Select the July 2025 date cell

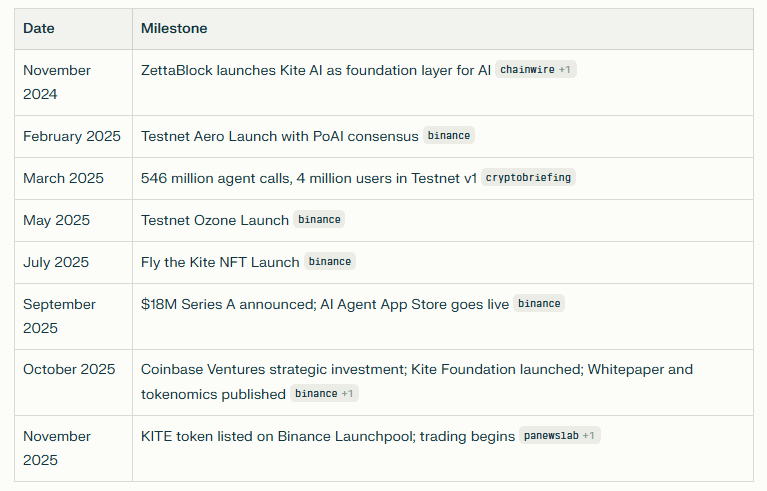coord(56,262)
